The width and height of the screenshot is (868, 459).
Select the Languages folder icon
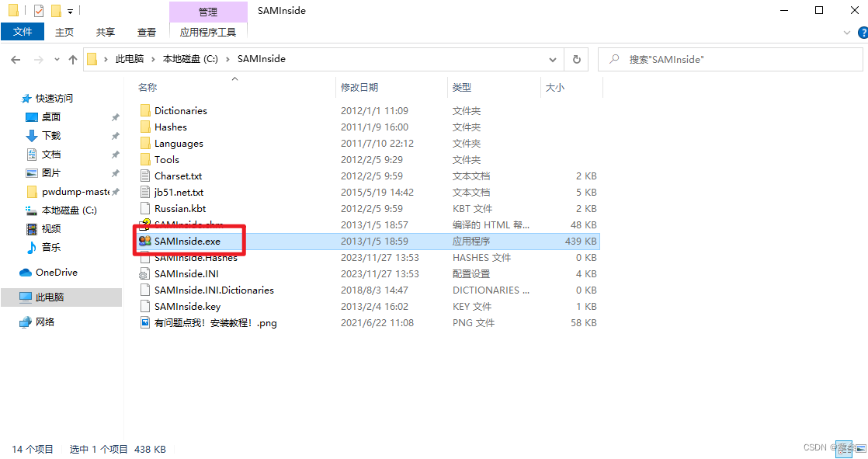pos(145,144)
